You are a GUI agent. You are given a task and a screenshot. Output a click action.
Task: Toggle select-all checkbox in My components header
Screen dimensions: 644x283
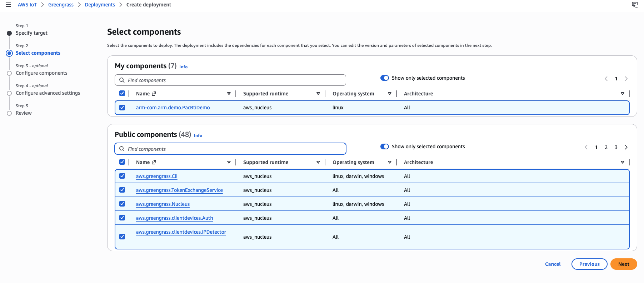point(122,93)
